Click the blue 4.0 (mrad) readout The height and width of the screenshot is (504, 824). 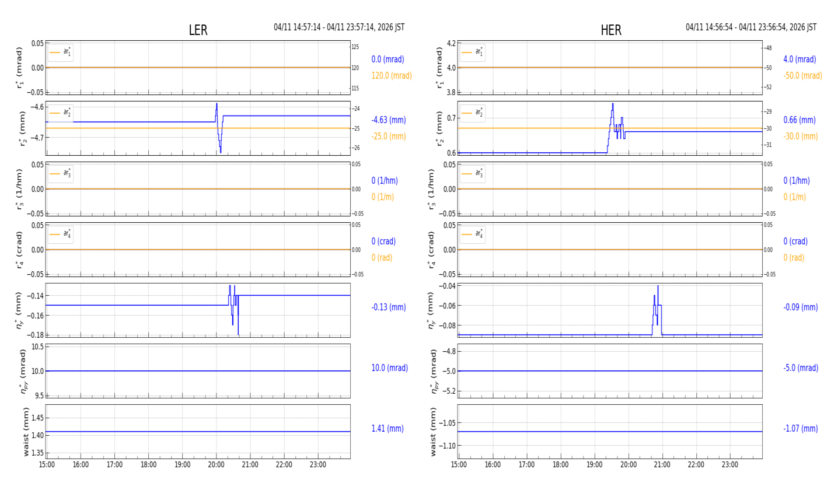tap(799, 60)
